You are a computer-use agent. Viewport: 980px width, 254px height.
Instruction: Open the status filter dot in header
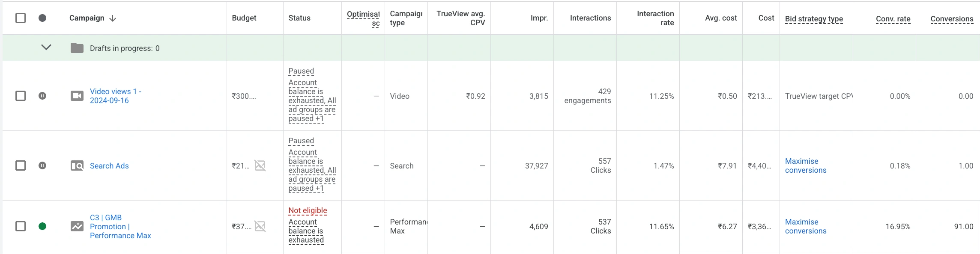pyautogui.click(x=42, y=18)
